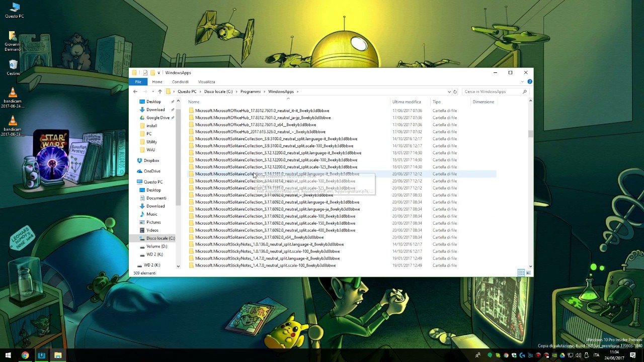This screenshot has height=362, width=644.
Task: Select Volume (D:) drive in sidebar
Action: [x=156, y=246]
